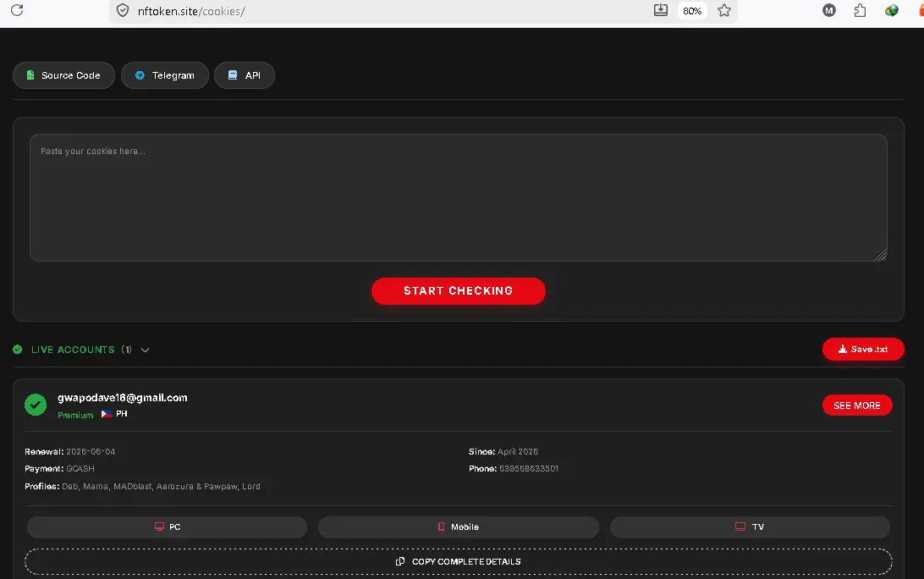Bookmark this page with the star icon

point(724,10)
